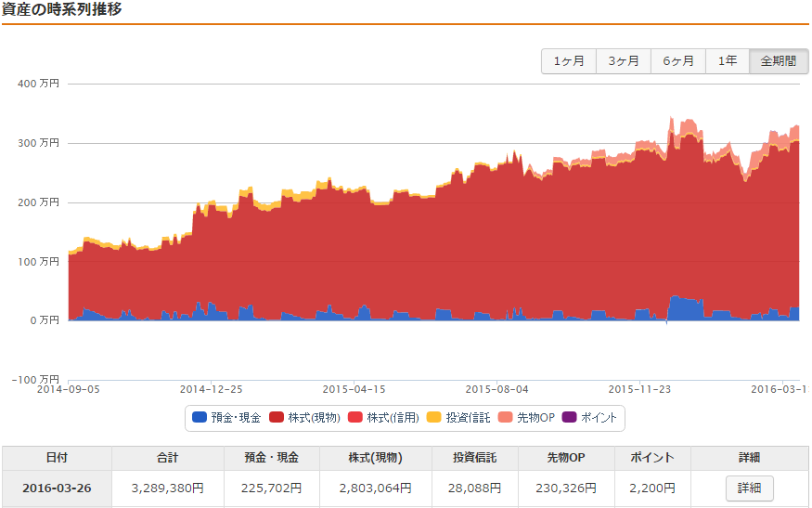Click the 2014-09-05 axis date label

point(69,390)
